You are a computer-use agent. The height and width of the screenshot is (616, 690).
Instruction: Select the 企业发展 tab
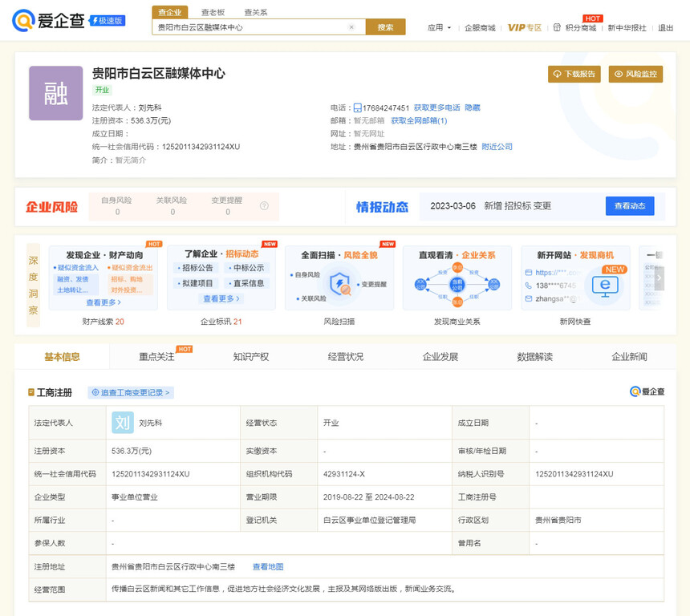(x=440, y=356)
